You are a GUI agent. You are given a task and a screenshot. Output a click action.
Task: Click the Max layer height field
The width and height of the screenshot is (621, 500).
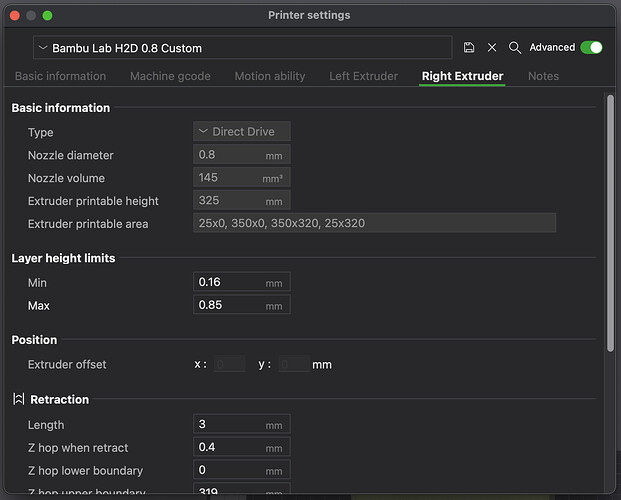(x=242, y=305)
